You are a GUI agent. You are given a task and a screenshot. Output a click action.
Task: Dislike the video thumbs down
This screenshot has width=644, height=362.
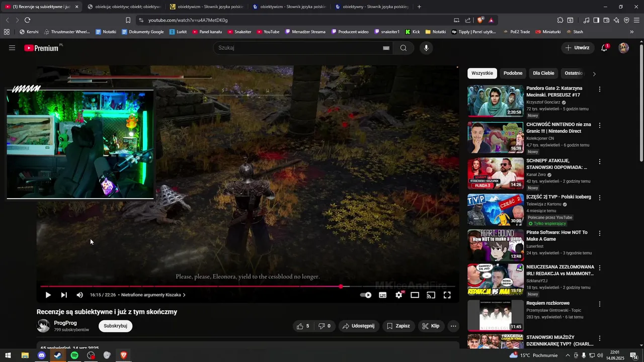(x=325, y=326)
